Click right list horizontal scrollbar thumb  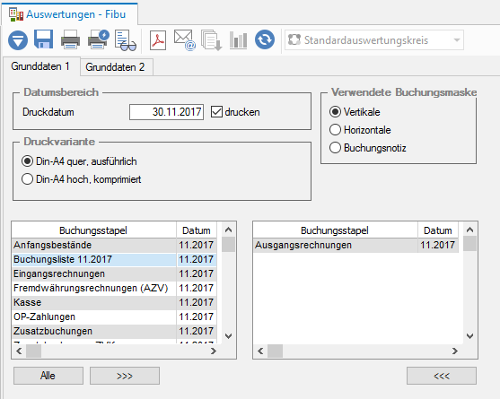pos(275,351)
